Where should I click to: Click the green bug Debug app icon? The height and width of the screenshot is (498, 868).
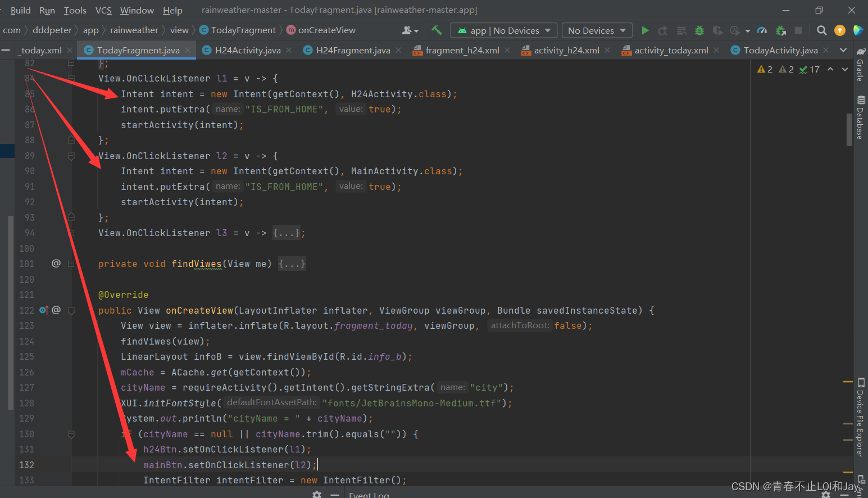coord(699,30)
